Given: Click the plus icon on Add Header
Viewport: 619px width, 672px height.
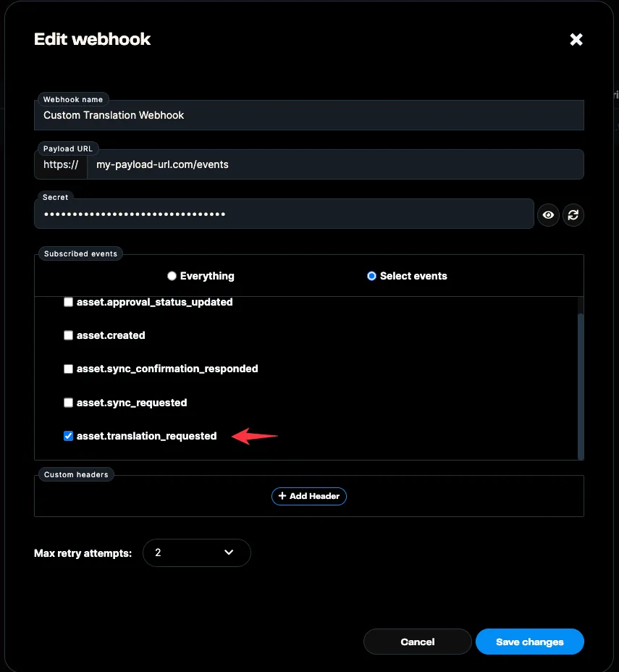Looking at the screenshot, I should pyautogui.click(x=283, y=496).
